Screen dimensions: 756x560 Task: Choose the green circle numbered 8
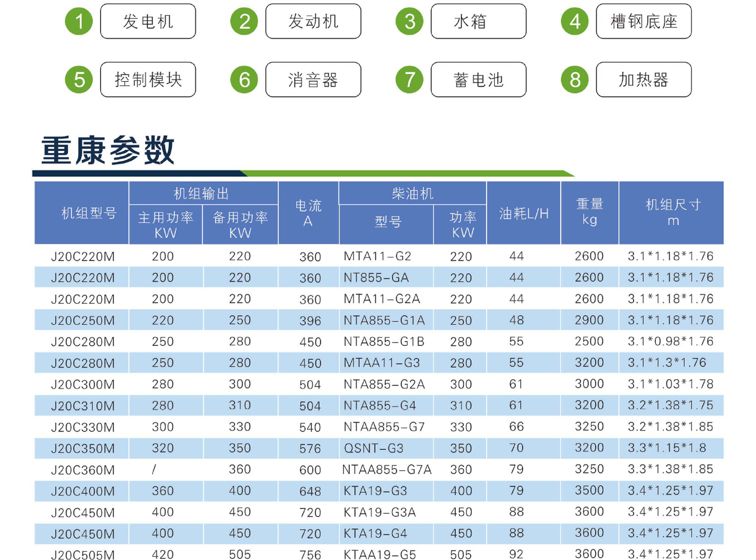[575, 80]
